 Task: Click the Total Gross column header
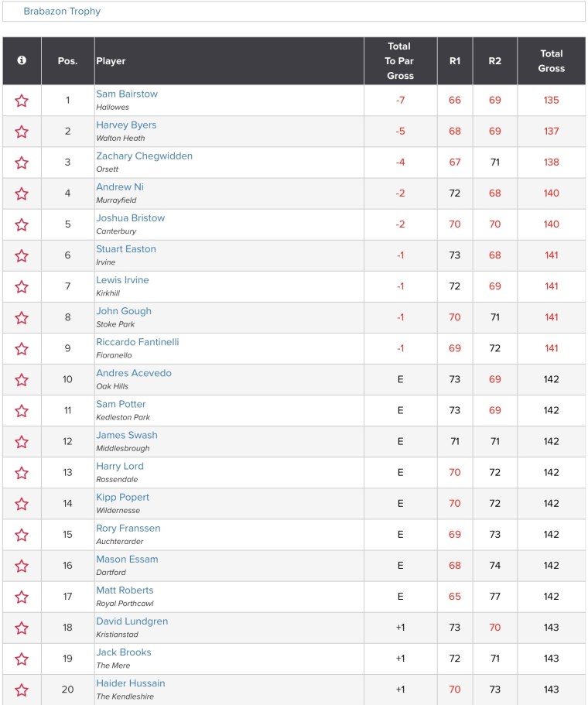(551, 60)
